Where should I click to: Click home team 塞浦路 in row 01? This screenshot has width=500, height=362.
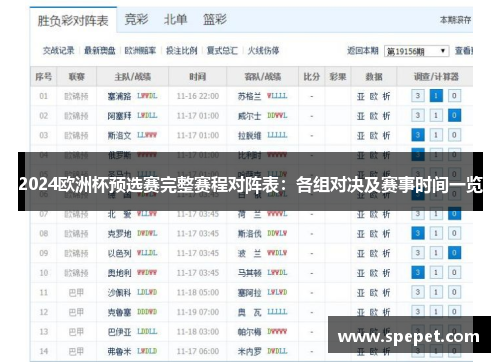(x=119, y=96)
